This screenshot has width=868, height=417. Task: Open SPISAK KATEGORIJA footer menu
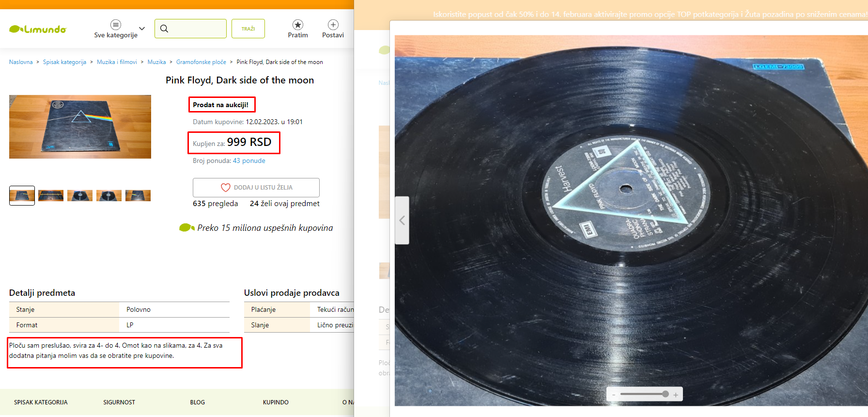tap(41, 402)
